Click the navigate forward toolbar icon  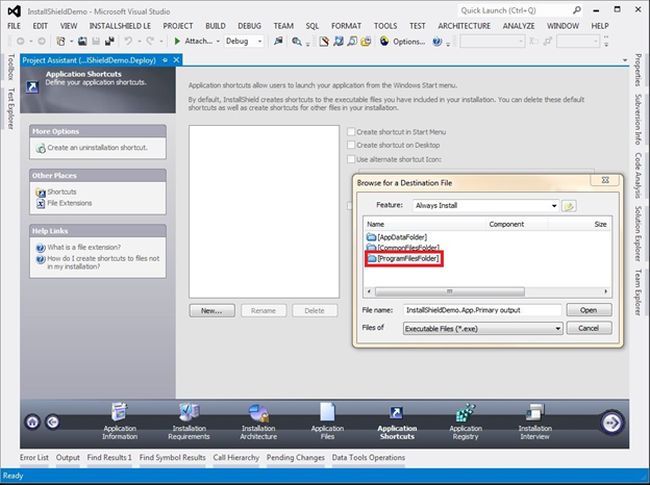pos(41,41)
